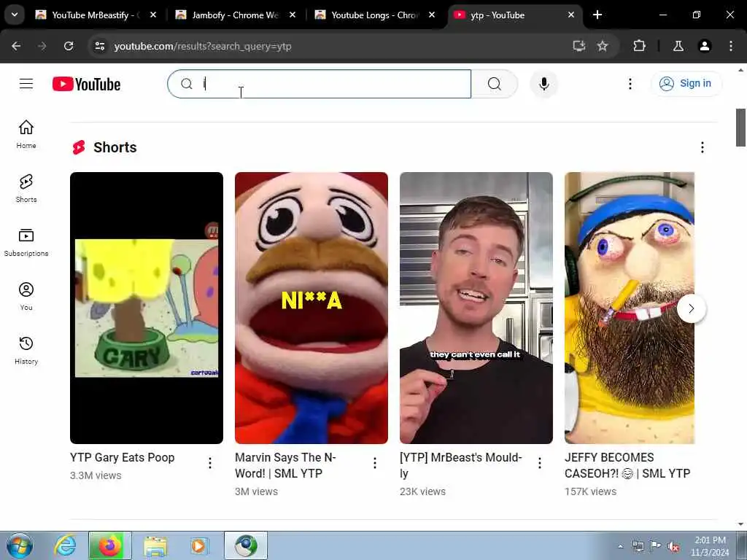Open site information icon in address bar
The image size is (747, 560).
[x=99, y=46]
